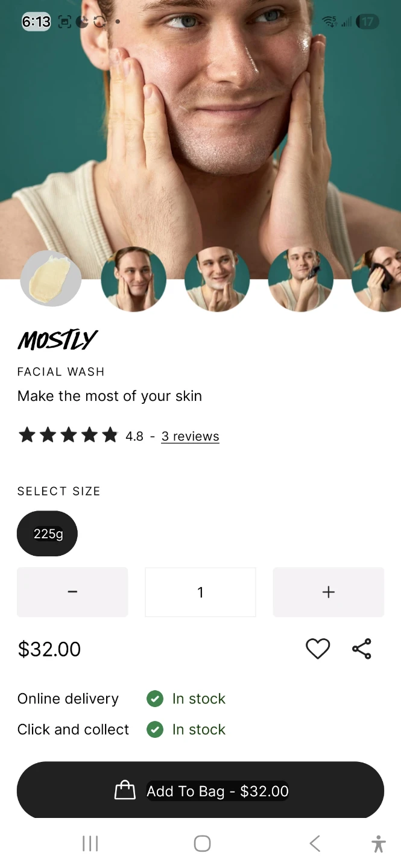Select the second thumbnail with hands on cheeks

click(x=133, y=279)
